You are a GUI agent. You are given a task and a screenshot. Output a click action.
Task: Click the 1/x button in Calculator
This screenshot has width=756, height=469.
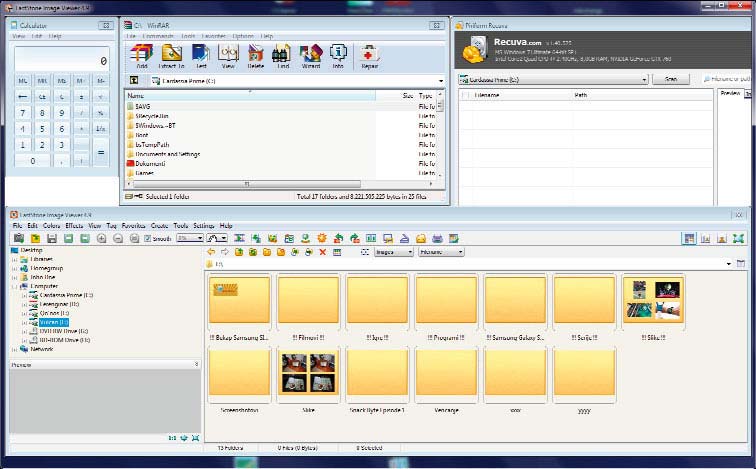pyautogui.click(x=101, y=129)
